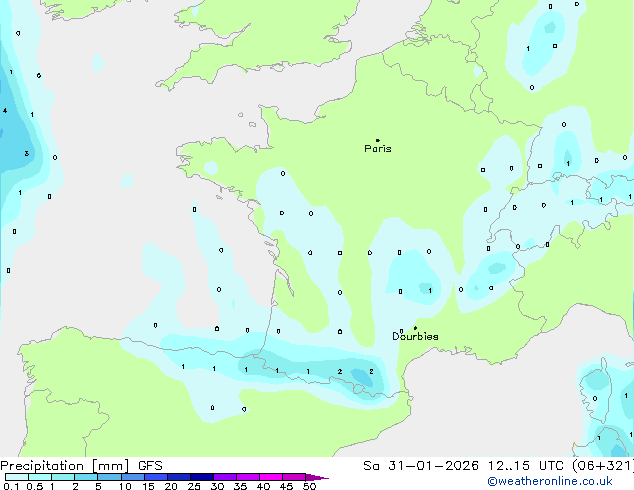
Task: Select the black dot marker above Dourbies
Action: [415, 328]
